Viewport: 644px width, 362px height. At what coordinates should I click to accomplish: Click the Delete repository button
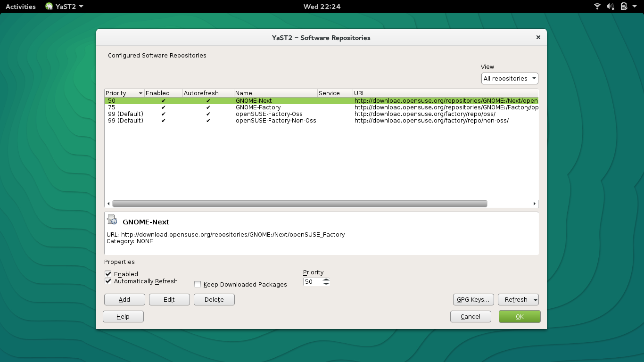click(x=214, y=300)
